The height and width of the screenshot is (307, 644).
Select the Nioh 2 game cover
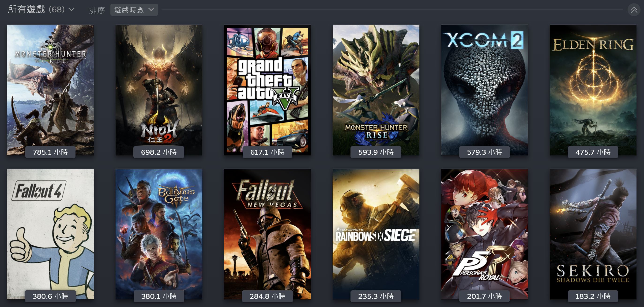159,90
